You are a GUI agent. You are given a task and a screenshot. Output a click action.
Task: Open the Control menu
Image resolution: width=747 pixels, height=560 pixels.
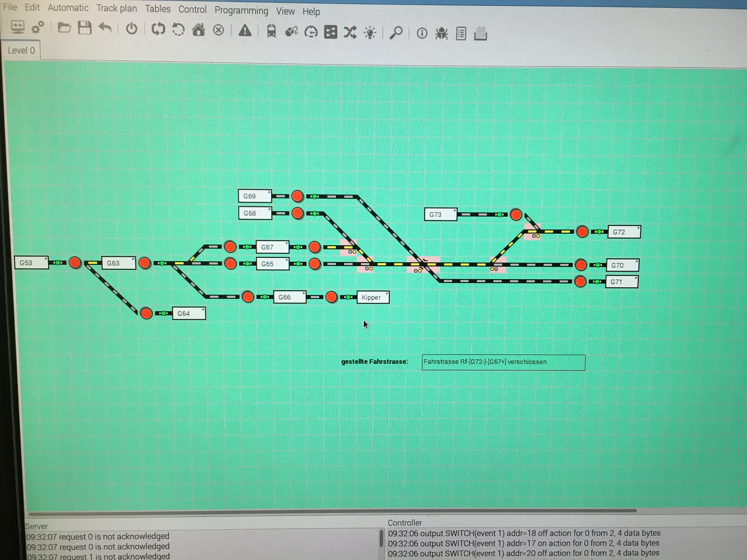tap(192, 9)
